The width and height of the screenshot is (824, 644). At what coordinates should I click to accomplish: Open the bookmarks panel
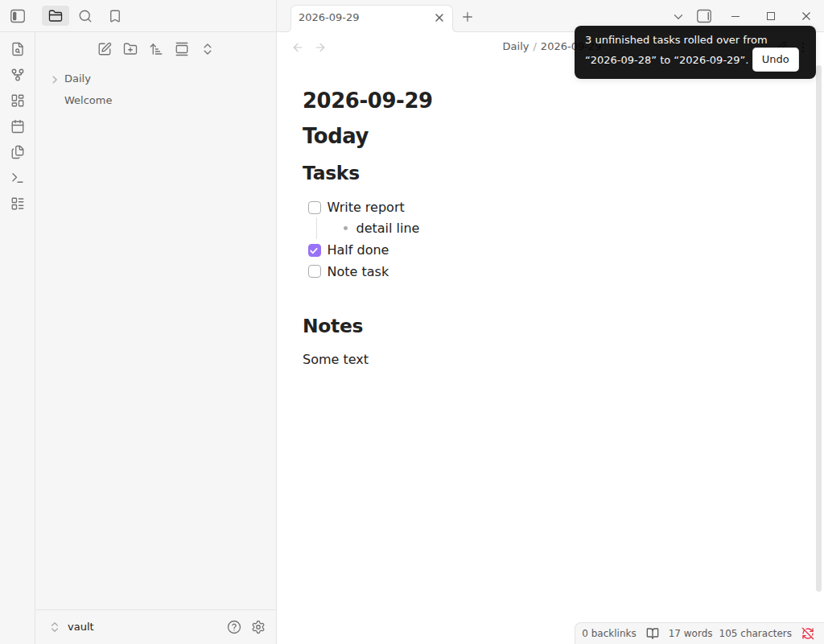click(115, 16)
